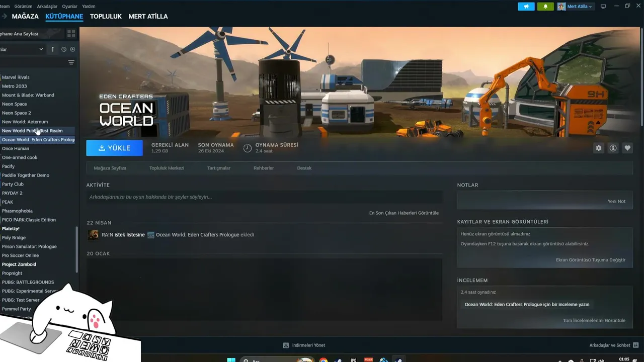Open the Yardım menu

click(89, 7)
